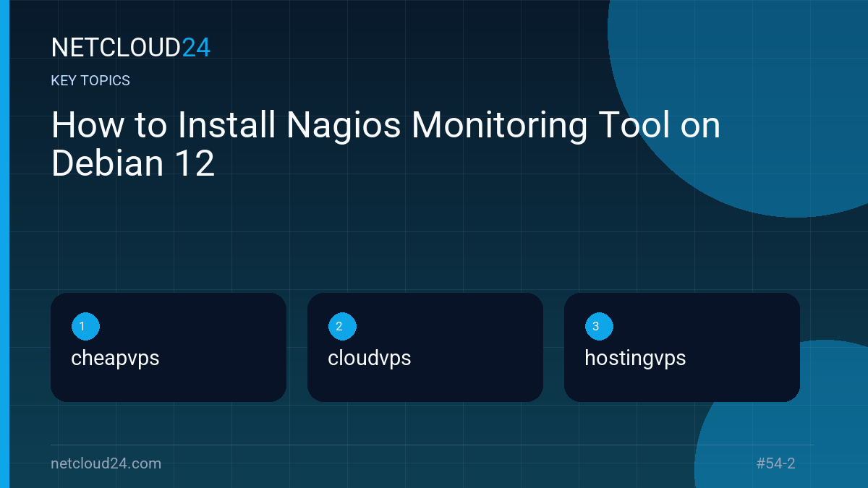Visit the netcloud24.com footer link
Image resolution: width=868 pixels, height=488 pixels.
coord(106,463)
